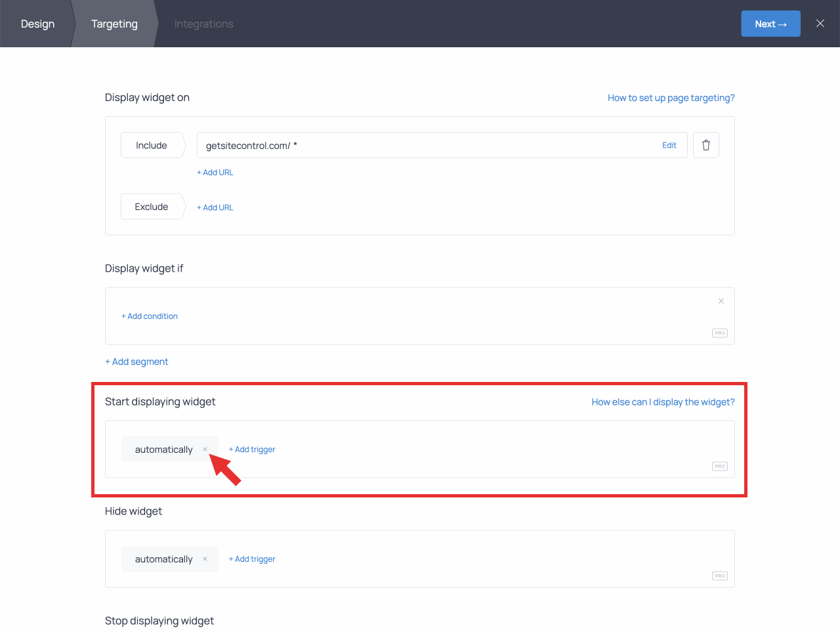This screenshot has width=840, height=630.
Task: Open the Include rule selector
Action: [152, 145]
